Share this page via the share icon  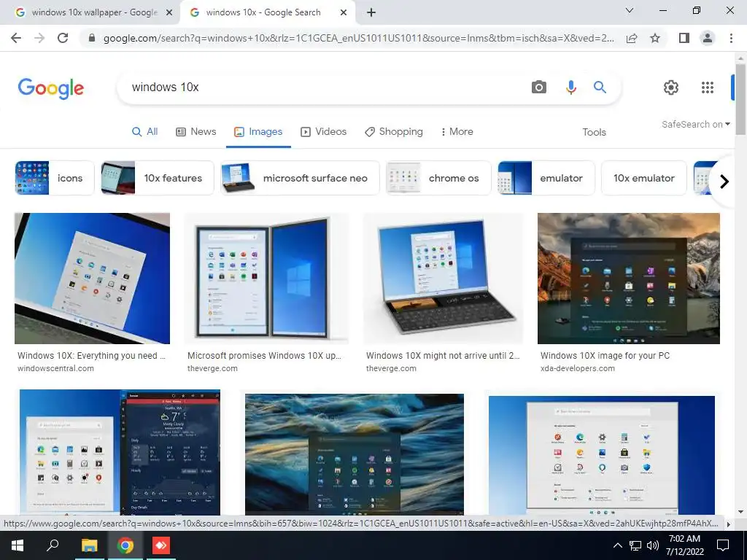click(632, 38)
